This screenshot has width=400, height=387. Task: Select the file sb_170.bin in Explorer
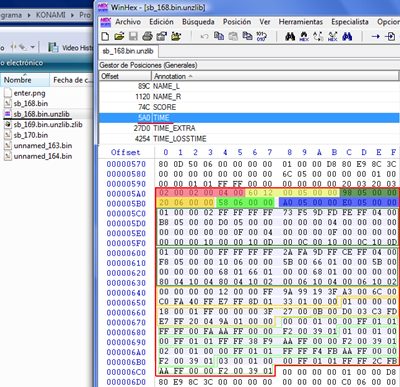[31, 135]
